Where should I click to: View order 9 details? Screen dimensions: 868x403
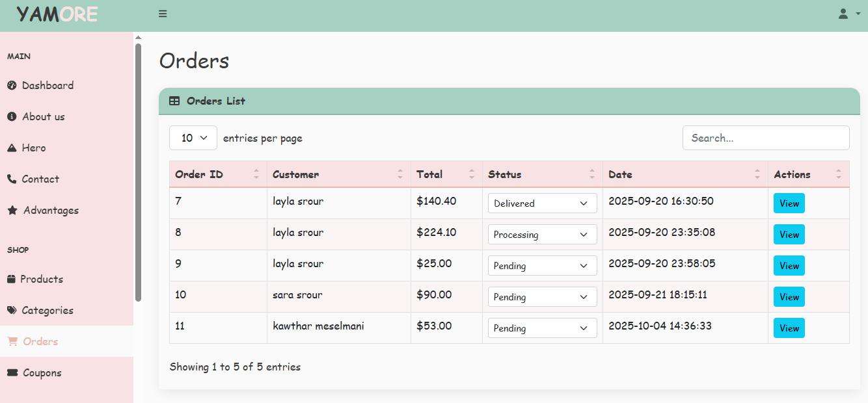pyautogui.click(x=789, y=266)
